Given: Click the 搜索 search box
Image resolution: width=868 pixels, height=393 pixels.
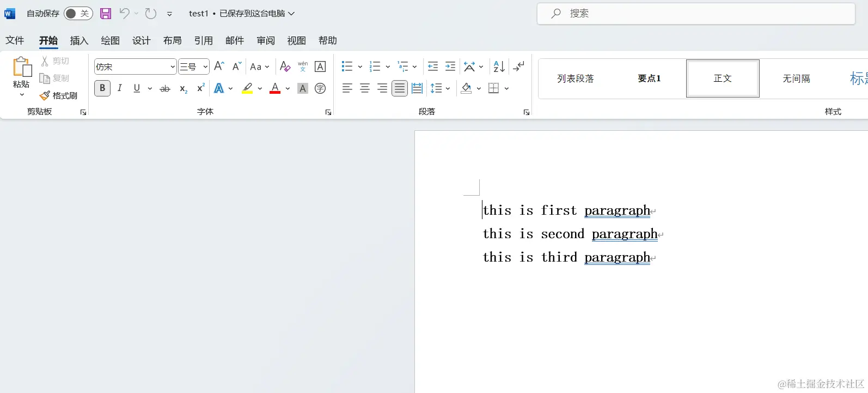Looking at the screenshot, I should coord(696,14).
